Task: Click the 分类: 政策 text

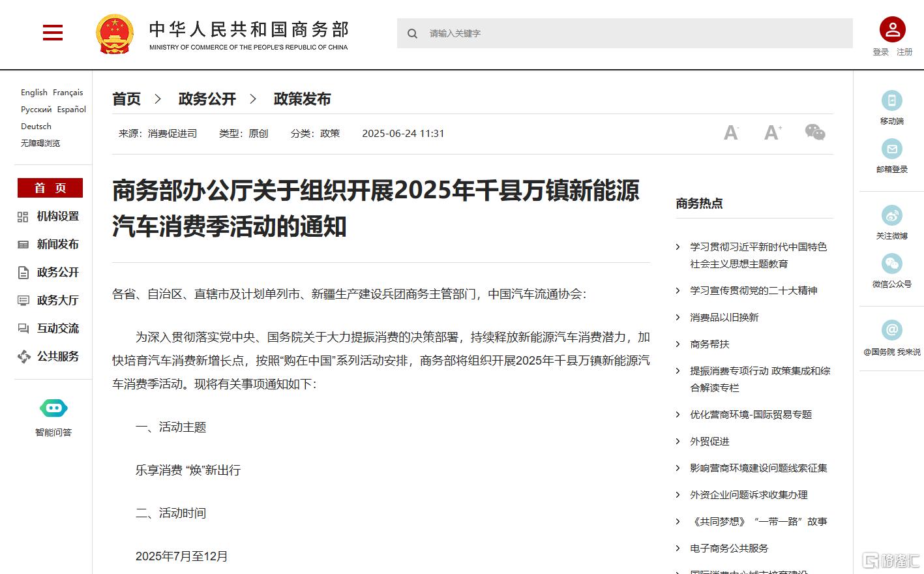Action: tap(315, 134)
